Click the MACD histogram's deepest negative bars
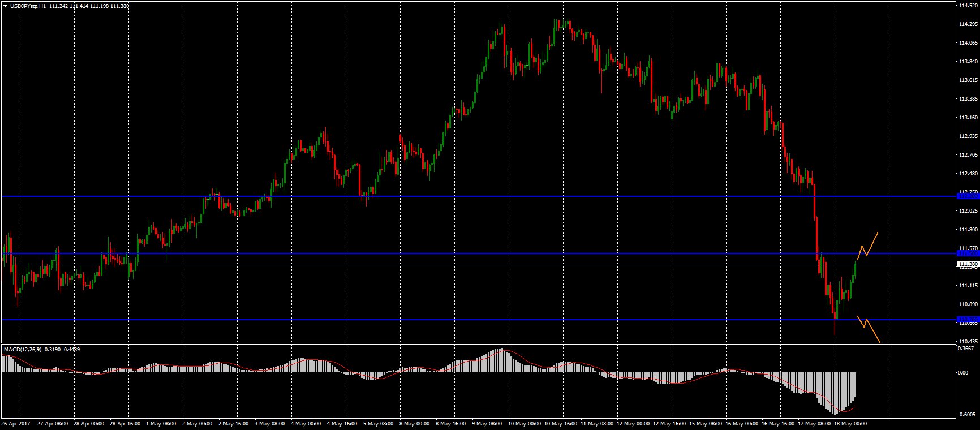Viewport: 980px width, 430px height. [x=836, y=410]
